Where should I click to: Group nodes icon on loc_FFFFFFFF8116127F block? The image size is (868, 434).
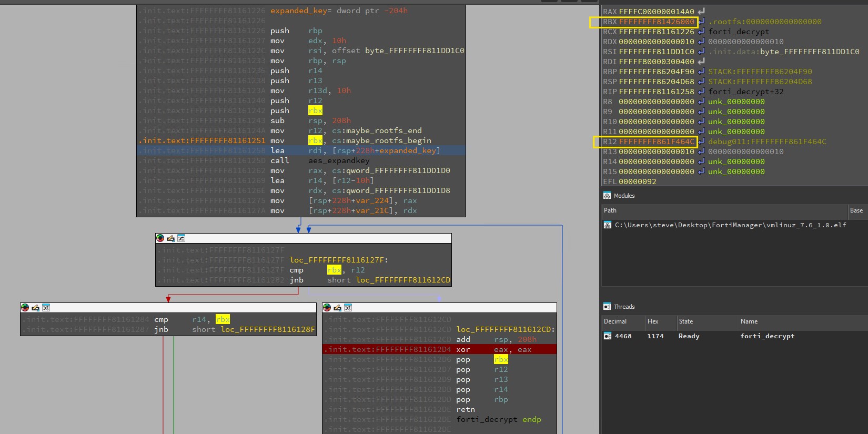pos(181,238)
